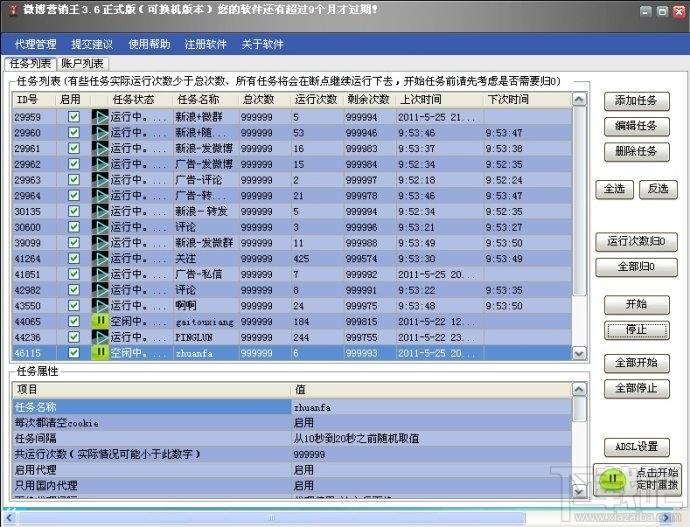This screenshot has width=690, height=527.
Task: Click the 运行次数归0 button
Action: (636, 242)
